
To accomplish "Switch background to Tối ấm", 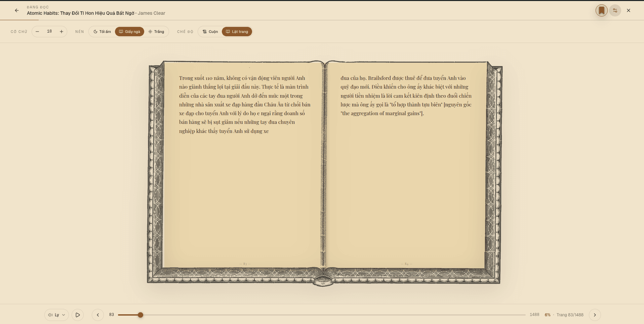I will click(x=102, y=32).
